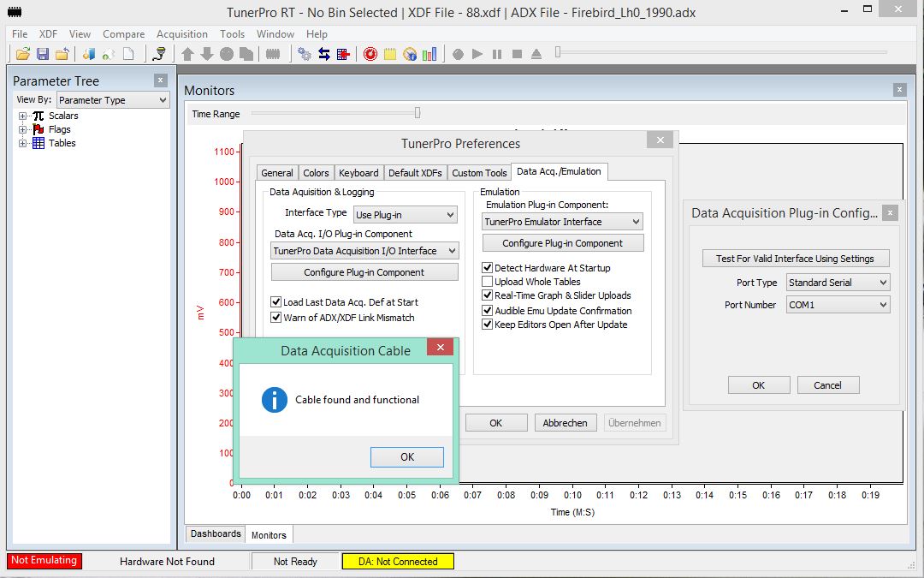Click Test For Valid Interface Using Settings
This screenshot has width=924, height=578.
pyautogui.click(x=796, y=259)
